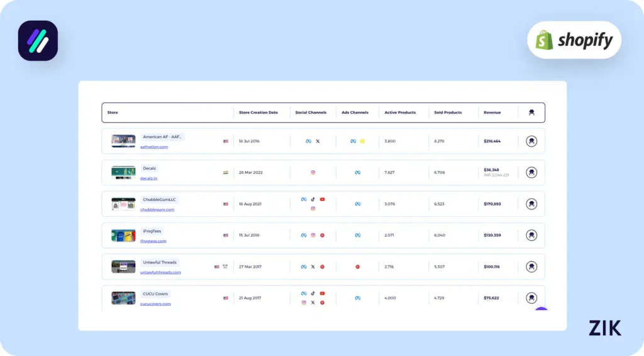The width and height of the screenshot is (644, 356).
Task: Click the "$170,893" revenue value
Action: [492, 204]
